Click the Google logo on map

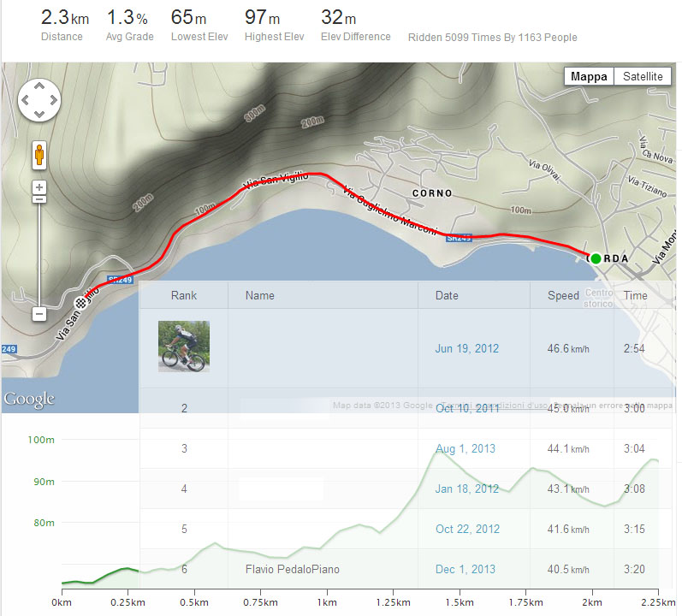(x=29, y=400)
